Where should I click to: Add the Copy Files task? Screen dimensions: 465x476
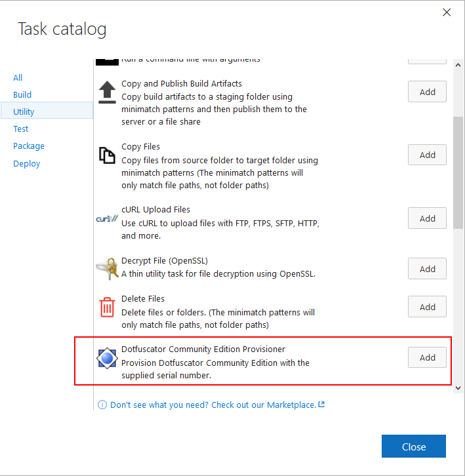(427, 155)
